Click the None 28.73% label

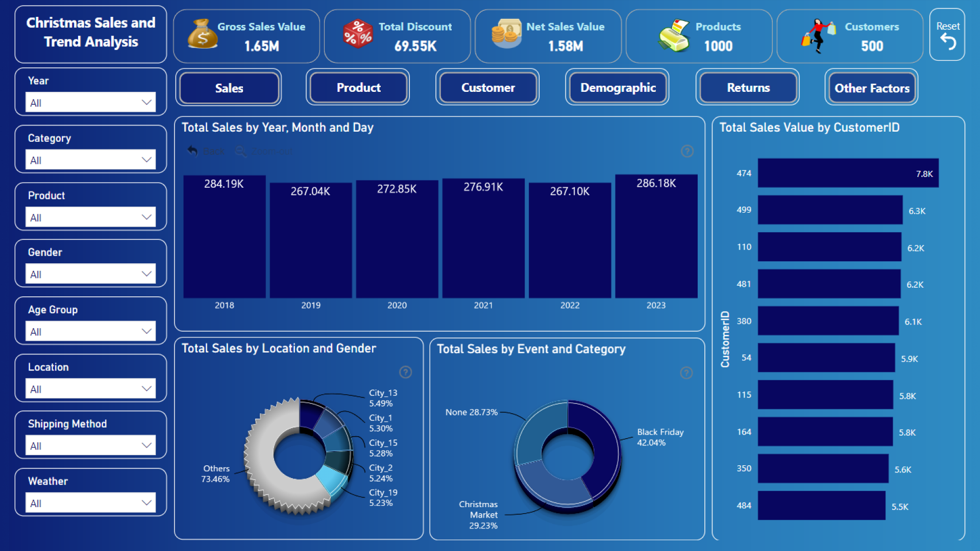(x=471, y=412)
